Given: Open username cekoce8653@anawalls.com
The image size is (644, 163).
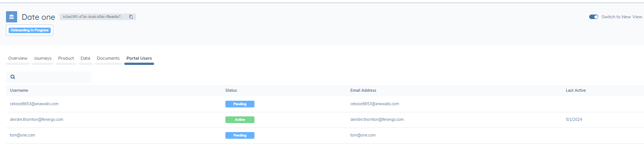Looking at the screenshot, I should (x=34, y=104).
